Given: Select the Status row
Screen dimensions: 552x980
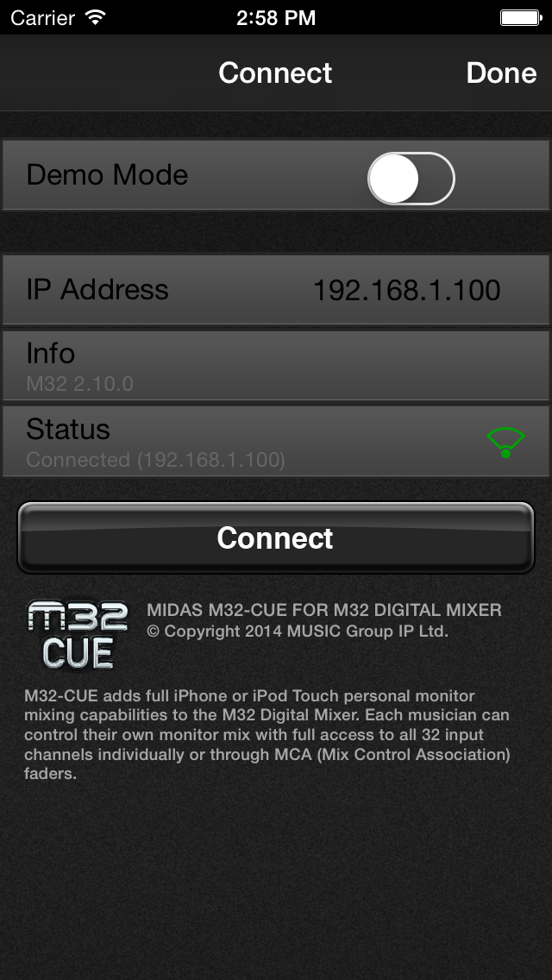Looking at the screenshot, I should 276,441.
